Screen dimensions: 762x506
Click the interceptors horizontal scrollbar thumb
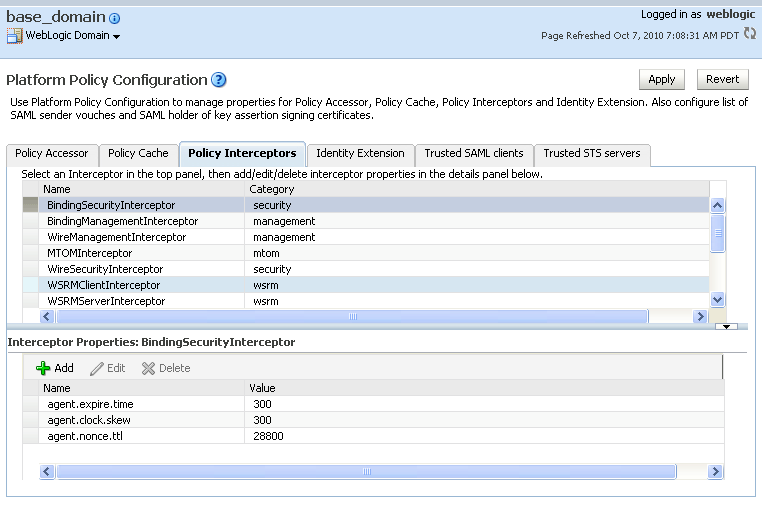tap(352, 316)
